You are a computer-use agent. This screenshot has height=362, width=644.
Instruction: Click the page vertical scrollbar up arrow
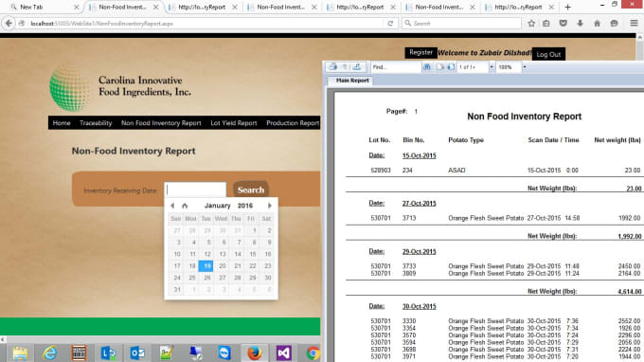tap(639, 37)
